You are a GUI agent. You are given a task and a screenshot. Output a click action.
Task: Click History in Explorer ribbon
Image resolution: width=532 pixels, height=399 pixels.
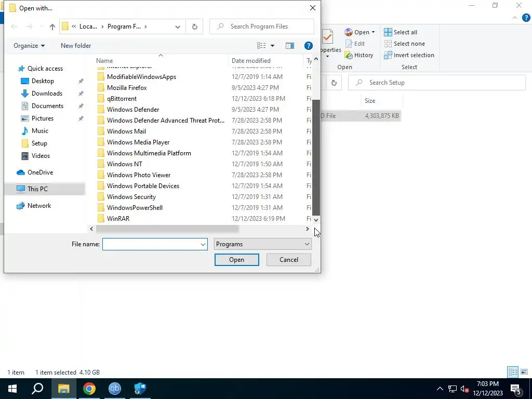click(x=358, y=55)
